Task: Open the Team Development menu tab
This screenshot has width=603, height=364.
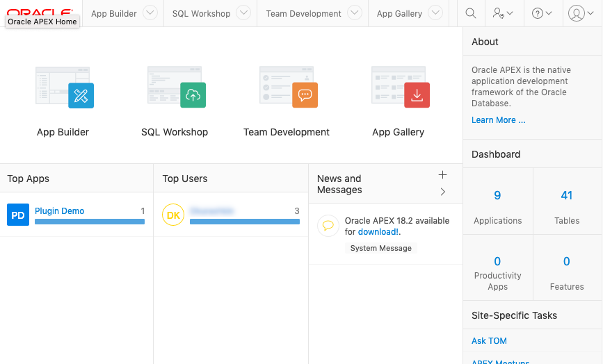Action: point(303,13)
